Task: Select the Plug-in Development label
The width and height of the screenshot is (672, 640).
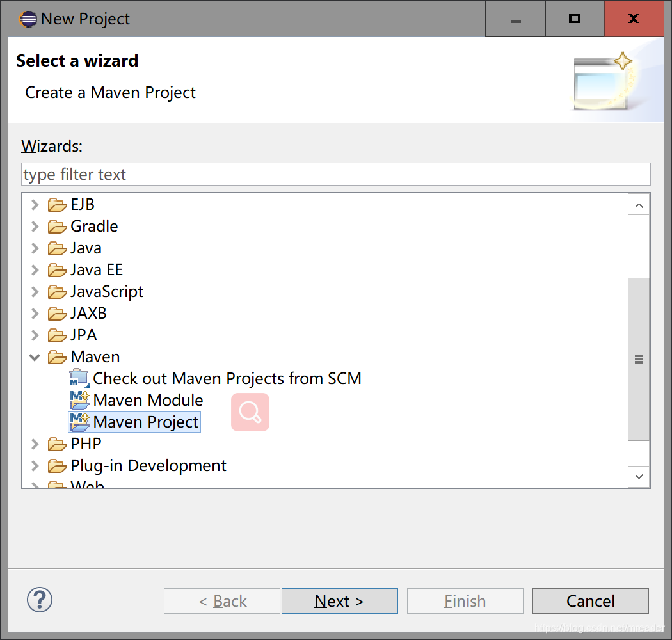Action: pyautogui.click(x=148, y=466)
